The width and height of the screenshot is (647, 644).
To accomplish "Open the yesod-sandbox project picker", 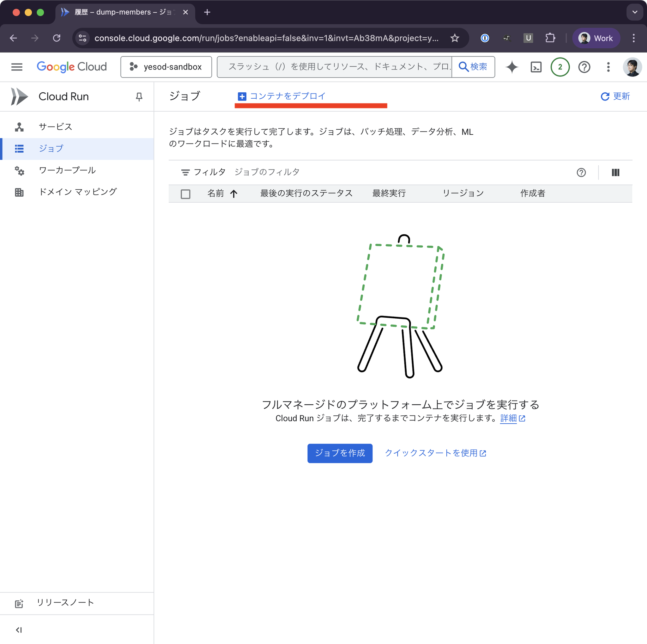I will point(166,67).
